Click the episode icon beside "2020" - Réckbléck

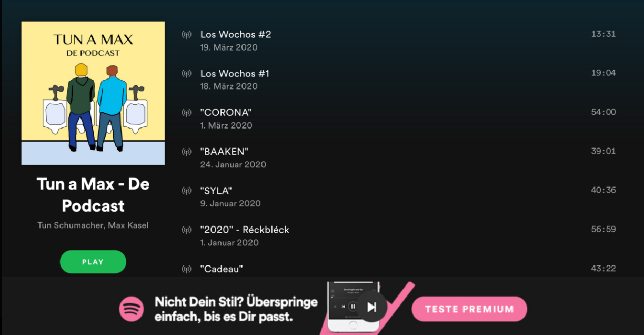coord(186,230)
